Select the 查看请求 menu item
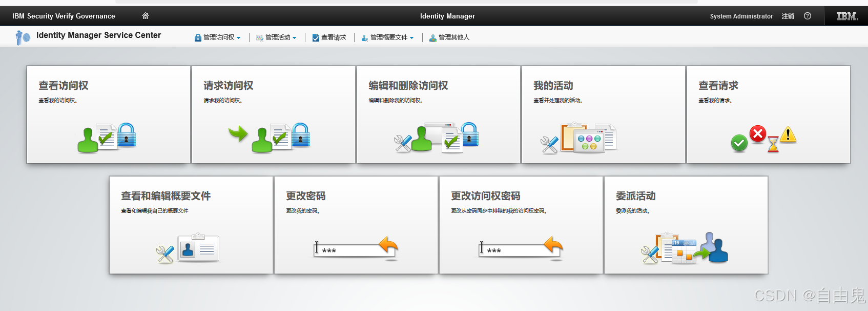The height and width of the screenshot is (311, 868). click(x=333, y=37)
